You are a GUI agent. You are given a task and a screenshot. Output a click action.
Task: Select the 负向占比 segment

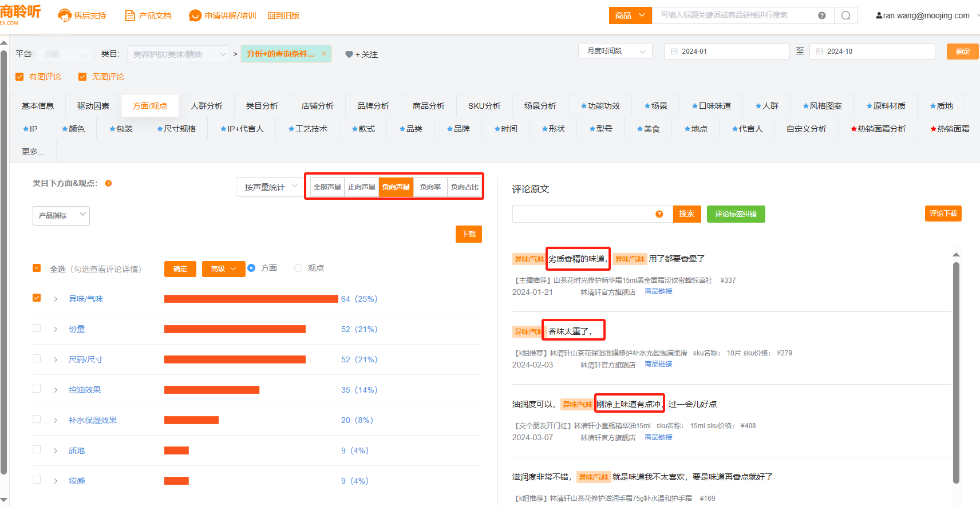464,187
